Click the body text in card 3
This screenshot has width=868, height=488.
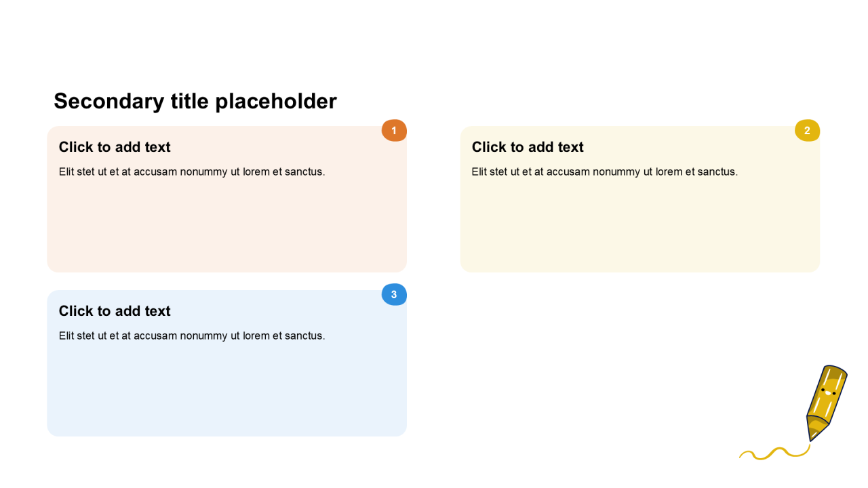point(192,335)
